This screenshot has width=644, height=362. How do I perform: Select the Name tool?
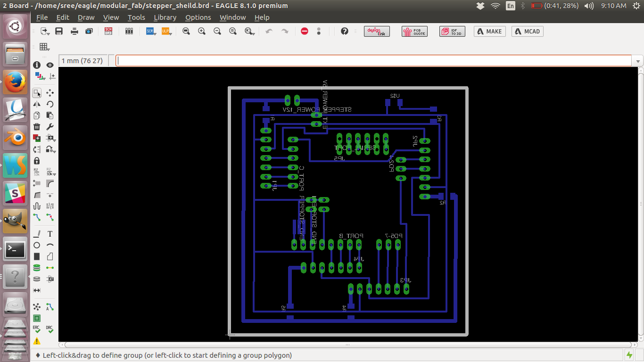[x=37, y=172]
